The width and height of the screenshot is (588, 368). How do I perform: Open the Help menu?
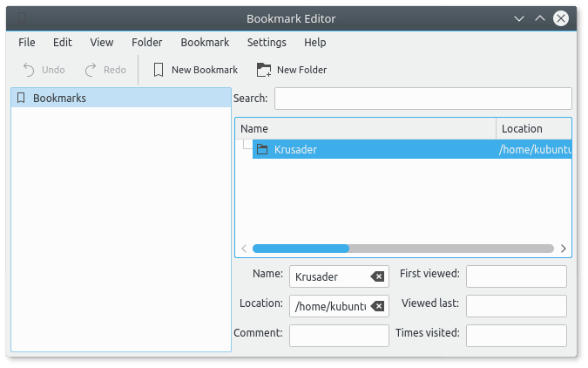pyautogui.click(x=315, y=42)
